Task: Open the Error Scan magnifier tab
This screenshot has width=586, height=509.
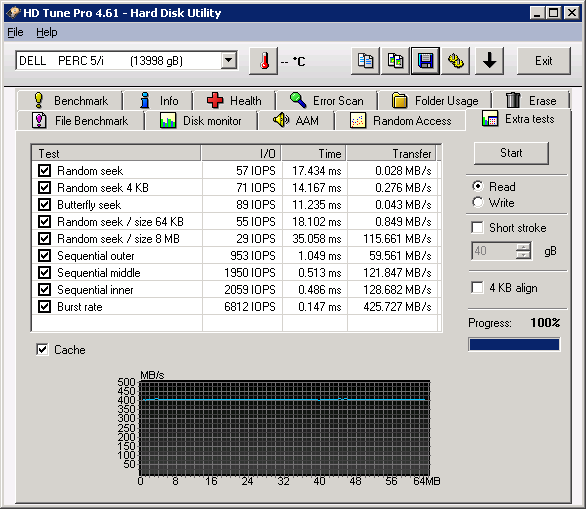Action: 327,101
